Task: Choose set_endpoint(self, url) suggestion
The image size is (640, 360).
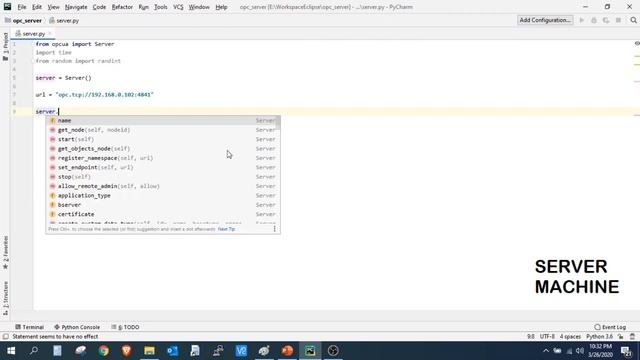Action: coord(162,167)
